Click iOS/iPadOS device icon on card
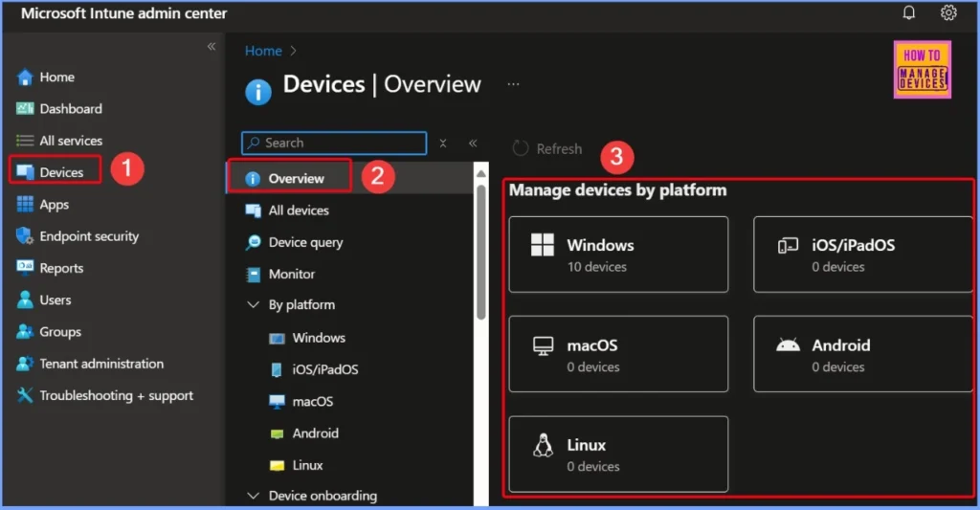Image resolution: width=980 pixels, height=510 pixels. (x=788, y=246)
